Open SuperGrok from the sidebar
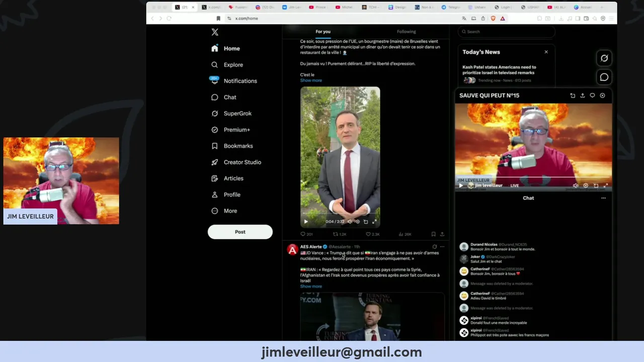This screenshot has width=644, height=362. 231,114
